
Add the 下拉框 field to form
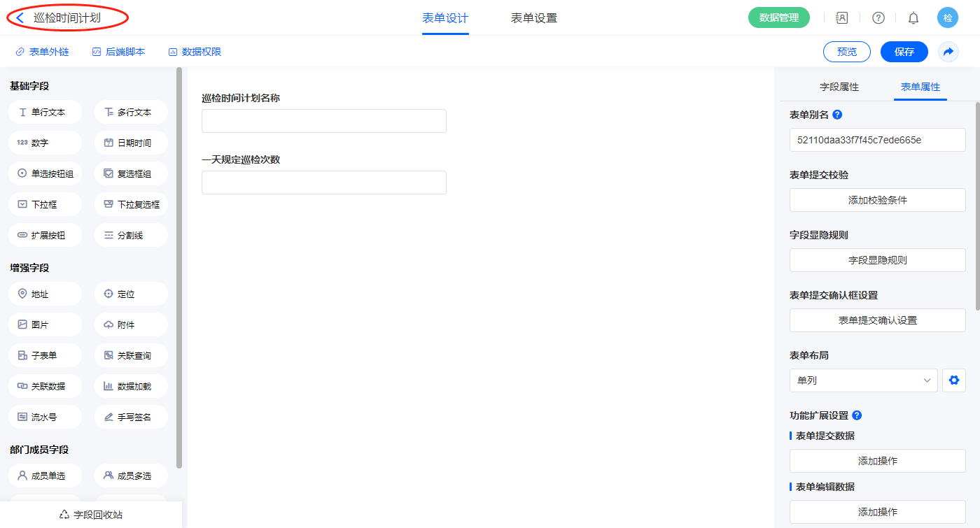[x=45, y=204]
